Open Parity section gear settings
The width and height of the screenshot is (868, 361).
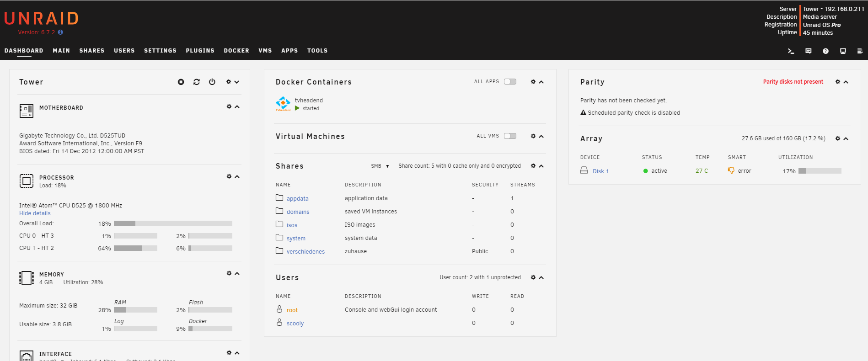click(x=838, y=82)
